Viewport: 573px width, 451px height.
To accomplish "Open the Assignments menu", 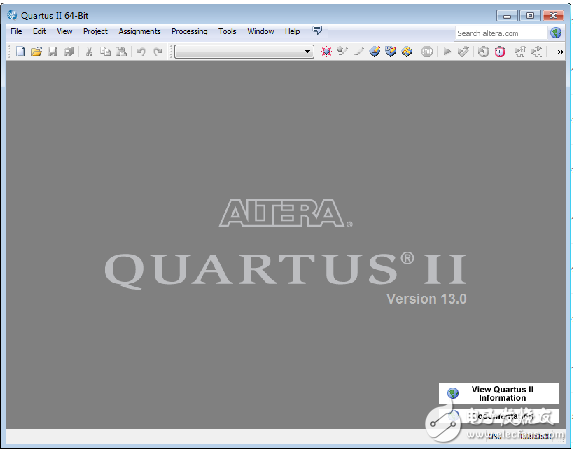I will [139, 31].
